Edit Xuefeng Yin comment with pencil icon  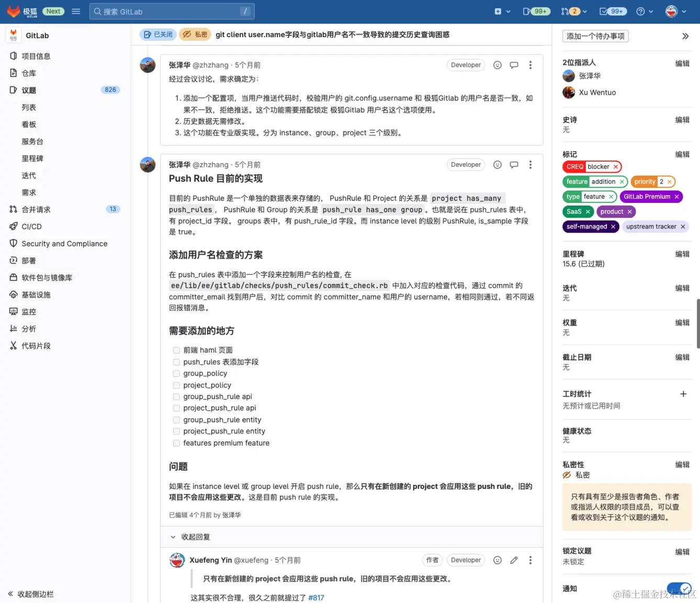(x=514, y=560)
